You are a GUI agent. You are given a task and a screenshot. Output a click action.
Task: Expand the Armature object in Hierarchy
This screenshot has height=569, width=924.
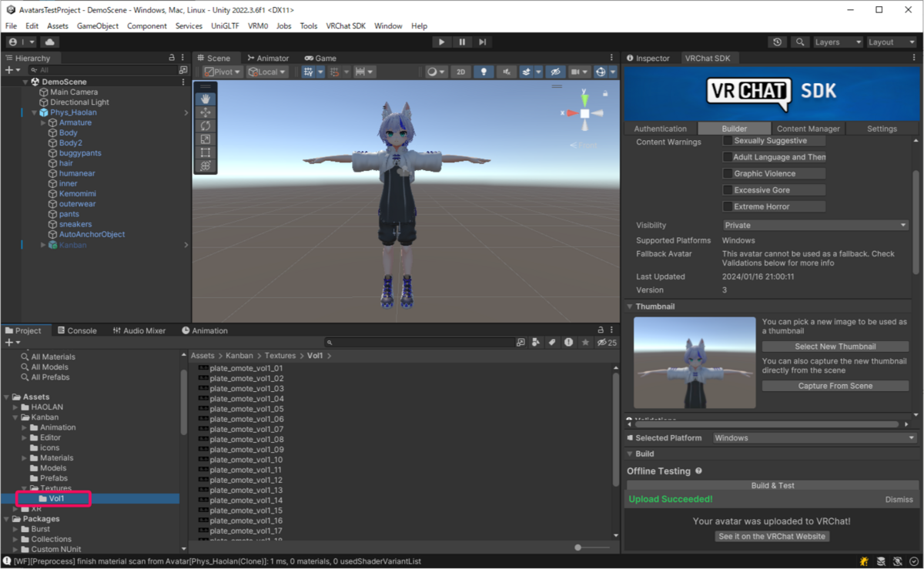[x=43, y=122]
